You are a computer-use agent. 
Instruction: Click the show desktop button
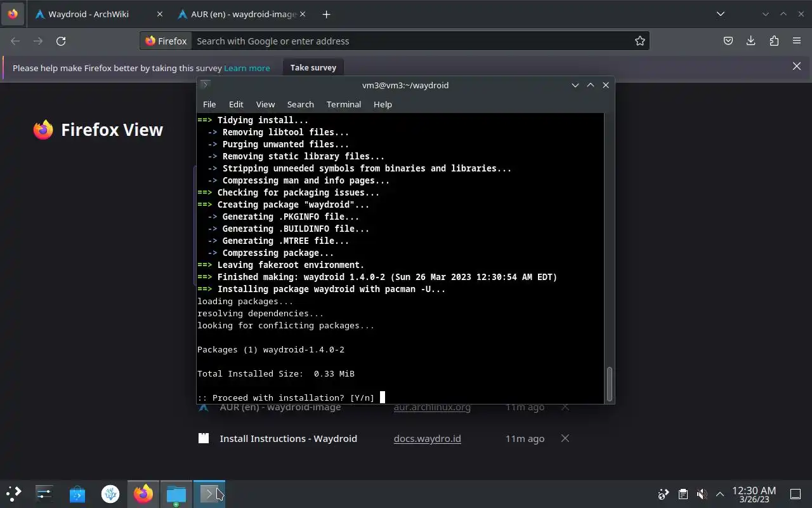pos(796,494)
